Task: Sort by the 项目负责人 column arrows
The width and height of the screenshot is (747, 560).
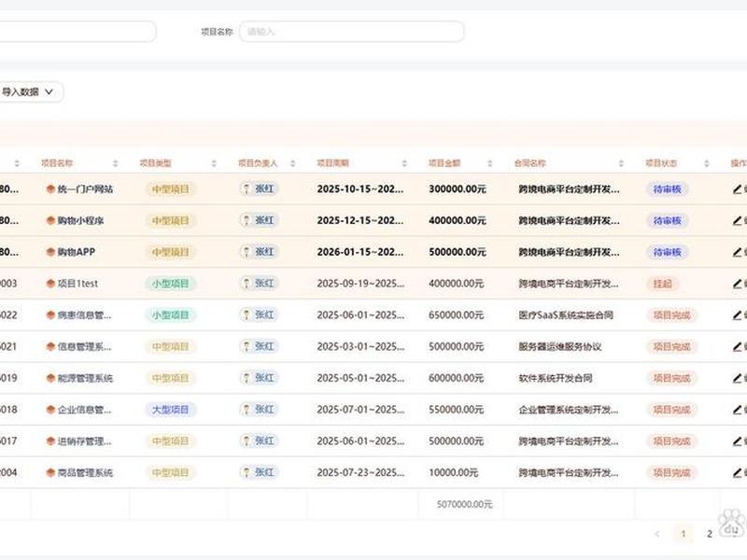Action: click(293, 163)
